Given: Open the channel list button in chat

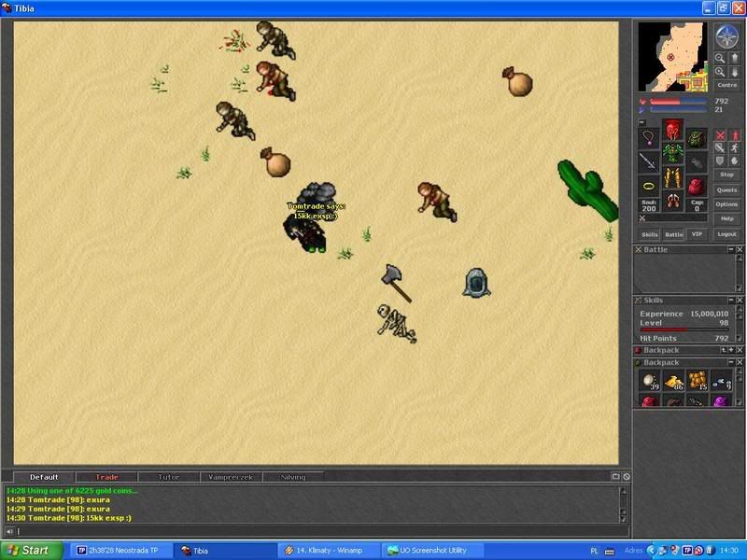Looking at the screenshot, I should pos(615,476).
